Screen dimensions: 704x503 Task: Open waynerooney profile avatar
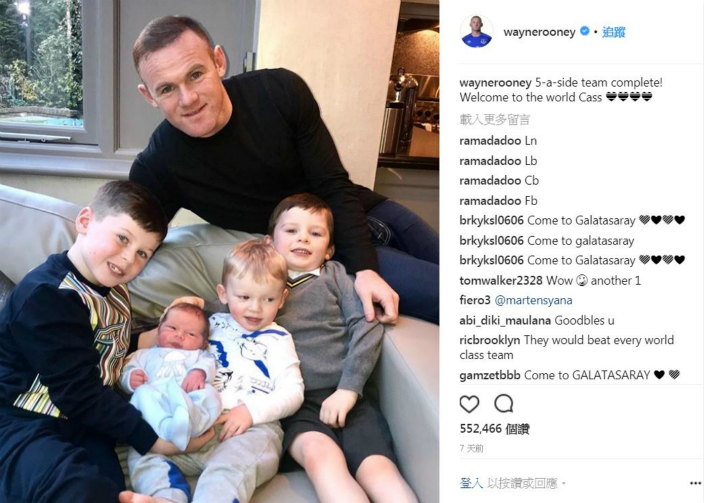(476, 31)
